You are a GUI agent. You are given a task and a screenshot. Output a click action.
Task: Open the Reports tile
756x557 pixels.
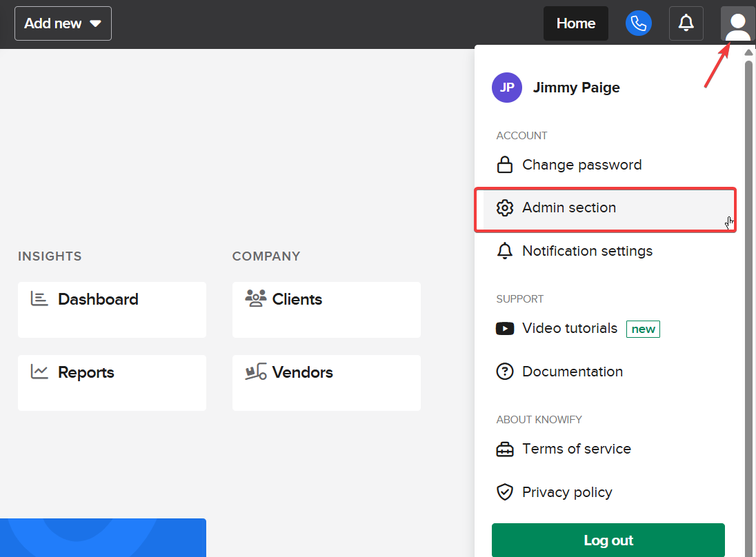coord(112,383)
